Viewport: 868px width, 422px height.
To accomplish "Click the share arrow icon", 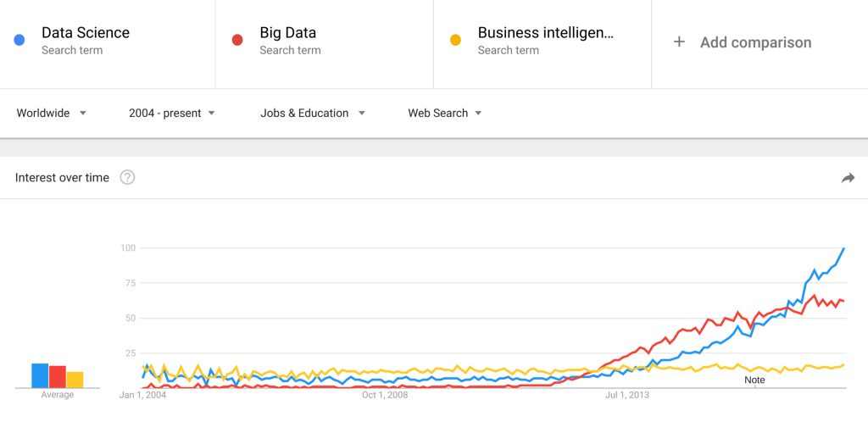I will point(848,178).
